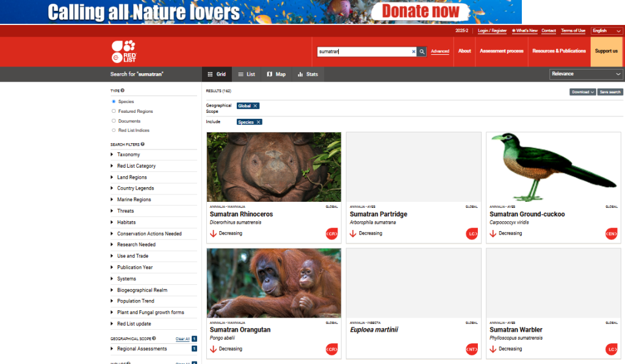Select the Documents type radio button

point(114,121)
